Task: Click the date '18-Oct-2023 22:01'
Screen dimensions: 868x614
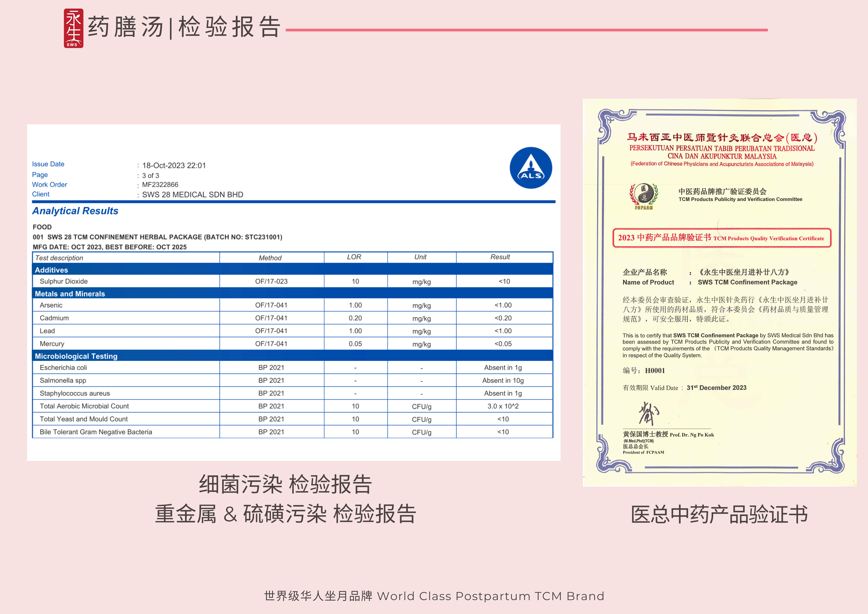Action: 174,165
